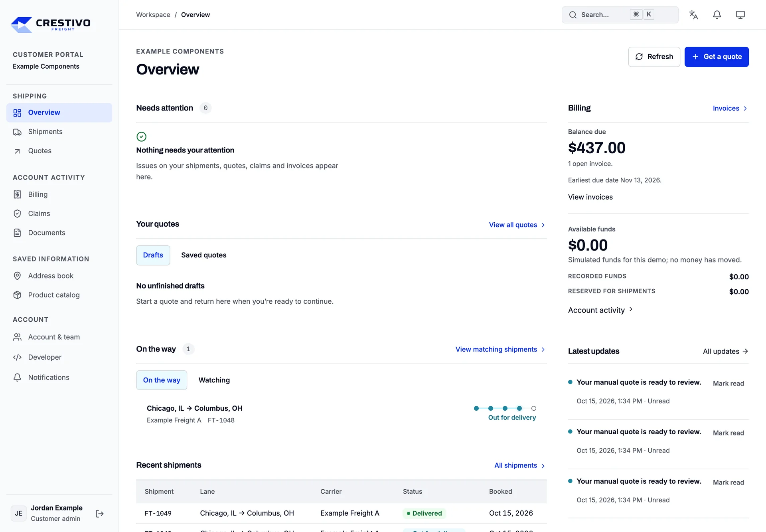
Task: Click the Address book pin icon
Action: coord(17,276)
